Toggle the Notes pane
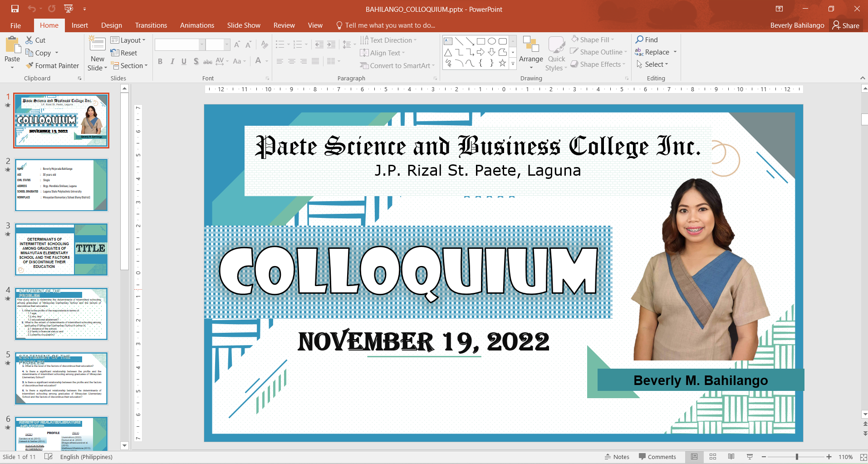868x464 pixels. [617, 457]
